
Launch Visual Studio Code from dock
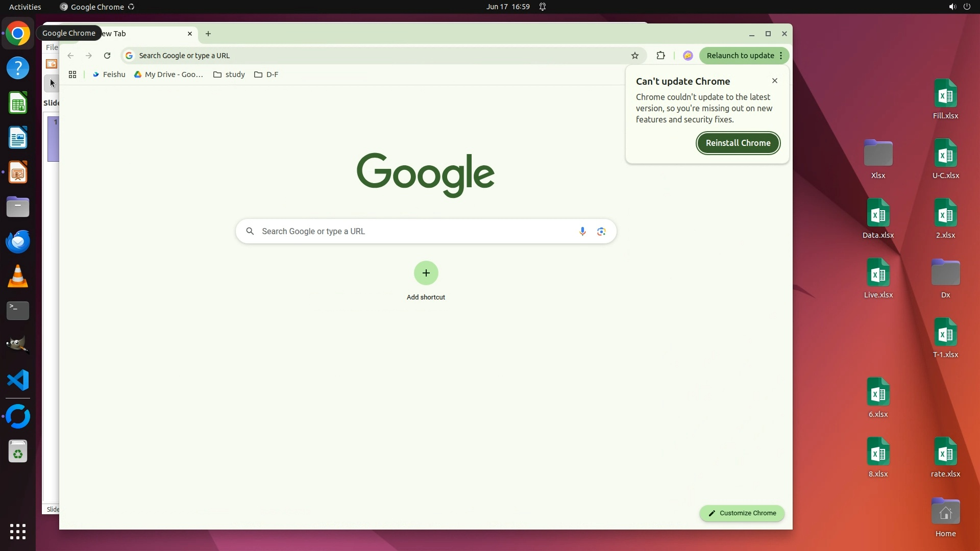(18, 380)
